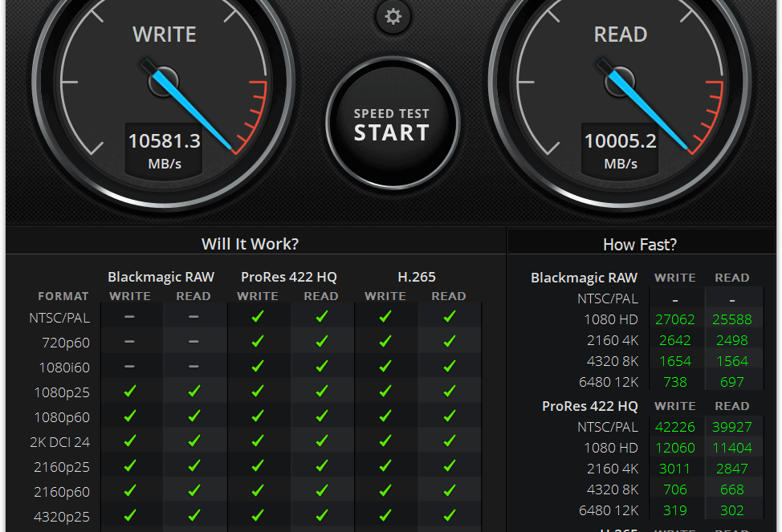
Task: Click the NTSC/PAL ProRes 422 HQ read checkmark
Action: click(322, 317)
